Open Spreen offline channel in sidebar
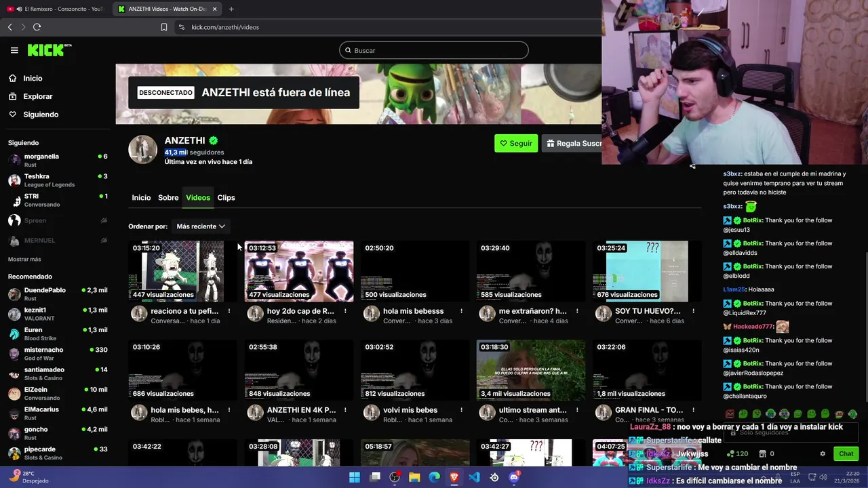The image size is (868, 488). [x=58, y=220]
